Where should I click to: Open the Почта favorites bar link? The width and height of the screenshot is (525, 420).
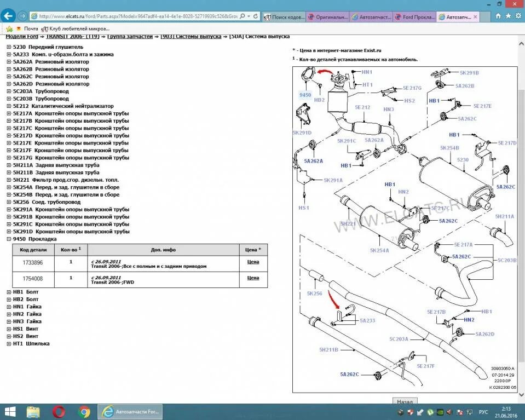tap(27, 29)
